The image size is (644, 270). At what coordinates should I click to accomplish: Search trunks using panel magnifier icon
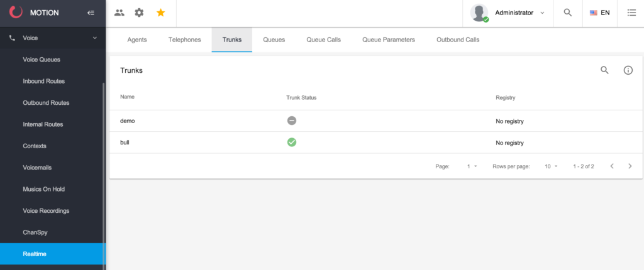[x=604, y=70]
